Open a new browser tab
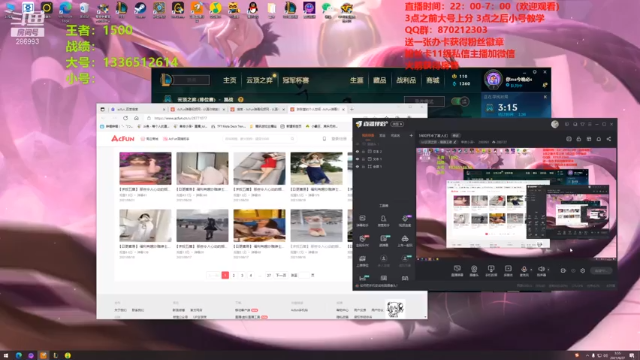640x360 pixels. pos(352,109)
